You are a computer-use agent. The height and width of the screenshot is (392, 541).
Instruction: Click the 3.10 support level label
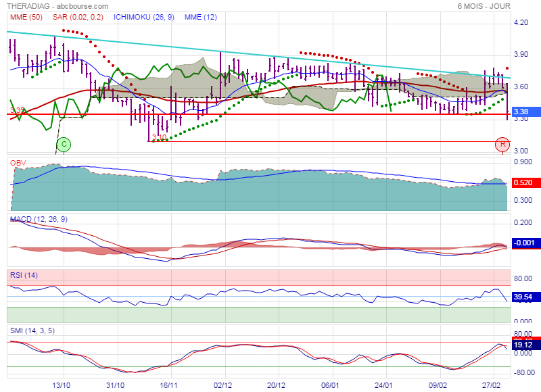(159, 137)
